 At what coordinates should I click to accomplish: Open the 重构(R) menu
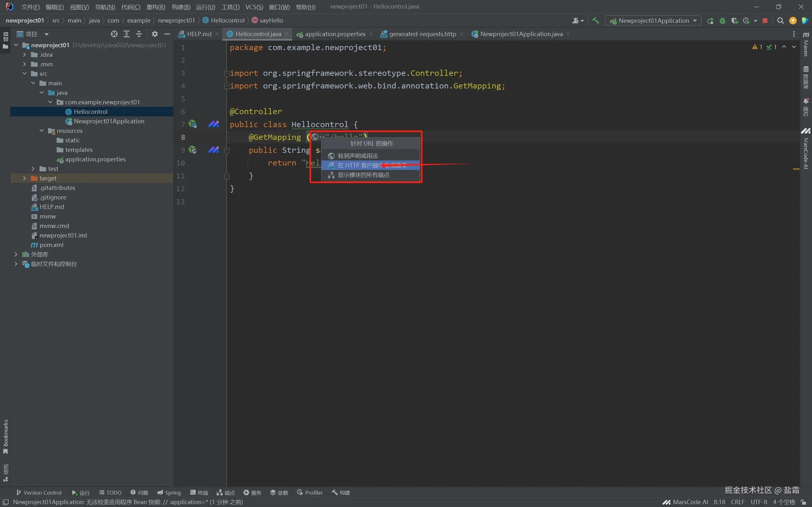coord(156,7)
